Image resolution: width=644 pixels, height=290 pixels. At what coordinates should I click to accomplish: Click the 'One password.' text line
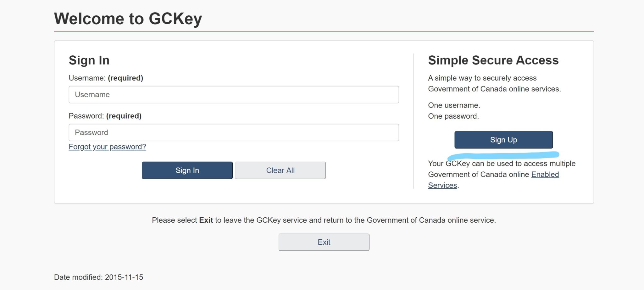click(453, 116)
